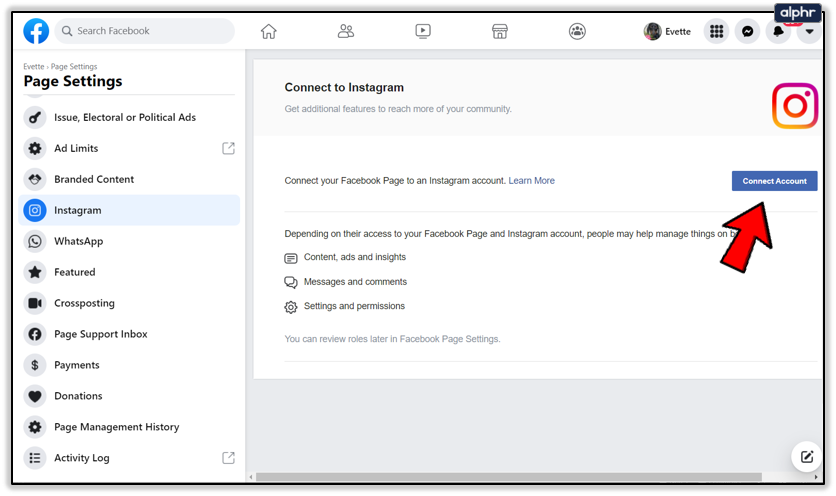This screenshot has width=836, height=496.
Task: Click the Search Facebook field
Action: 144,31
